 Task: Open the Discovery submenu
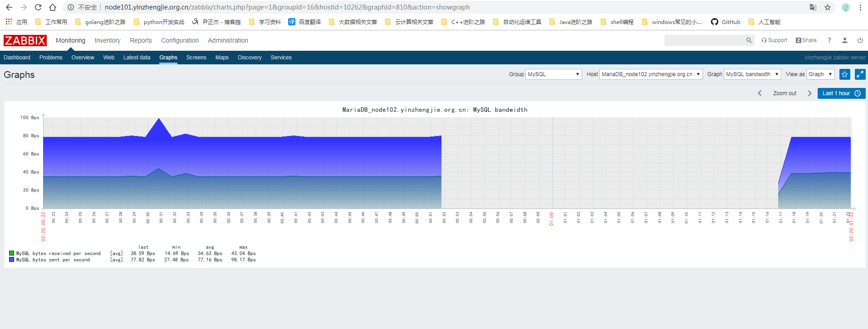click(250, 58)
